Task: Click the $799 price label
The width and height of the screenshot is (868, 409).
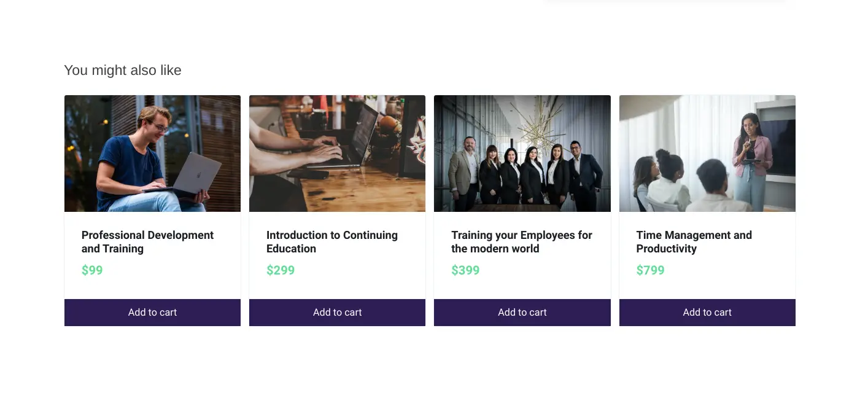Action: [x=650, y=270]
